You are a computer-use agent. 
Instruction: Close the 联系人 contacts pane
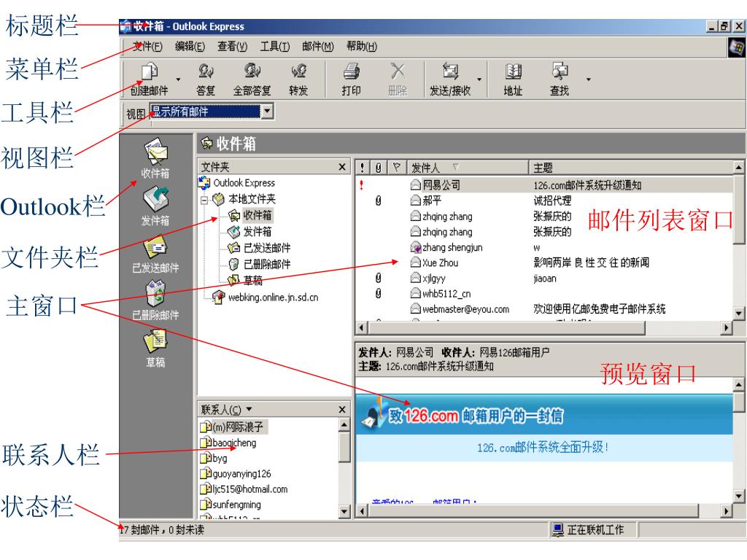[x=342, y=410]
